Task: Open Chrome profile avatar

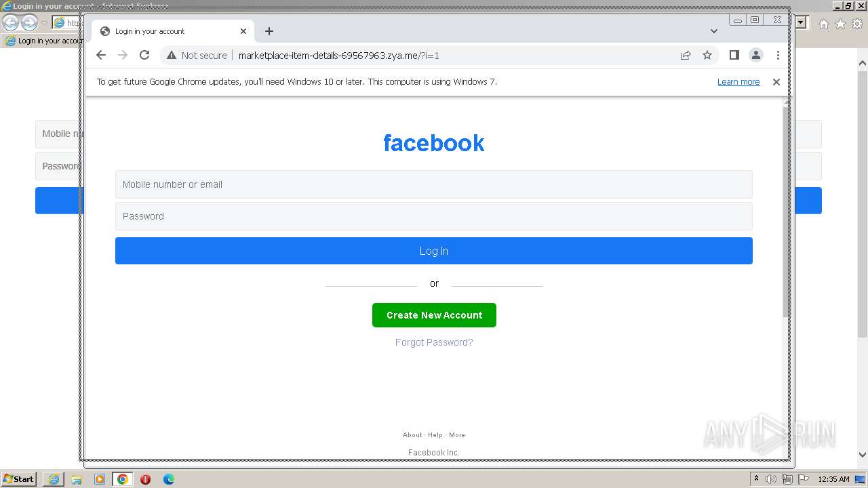Action: (756, 56)
